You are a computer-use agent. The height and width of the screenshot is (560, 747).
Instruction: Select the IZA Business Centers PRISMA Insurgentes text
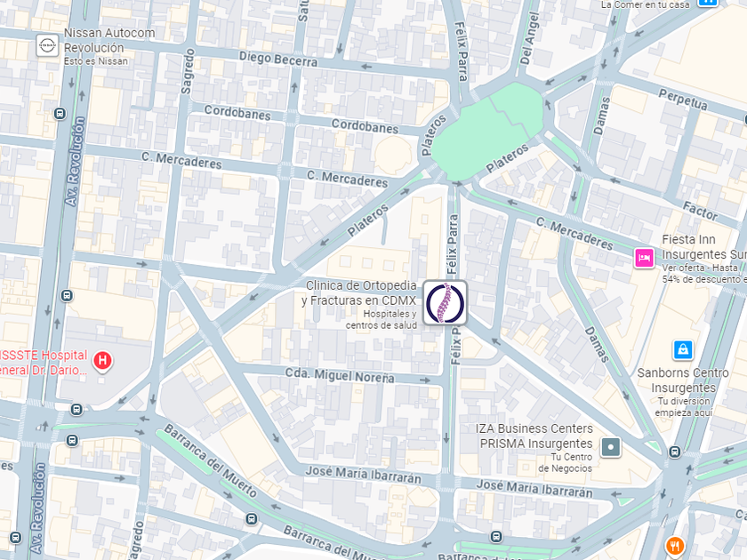point(534,436)
